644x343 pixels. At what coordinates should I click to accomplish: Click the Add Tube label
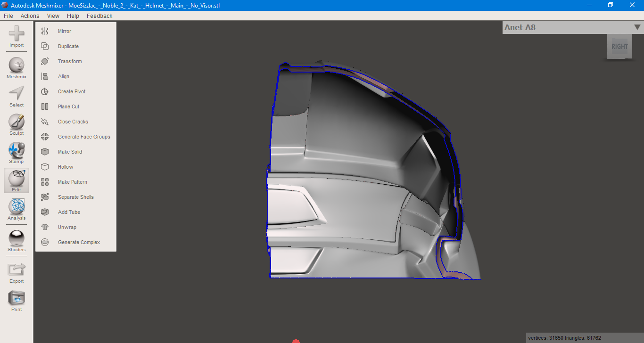click(x=69, y=212)
